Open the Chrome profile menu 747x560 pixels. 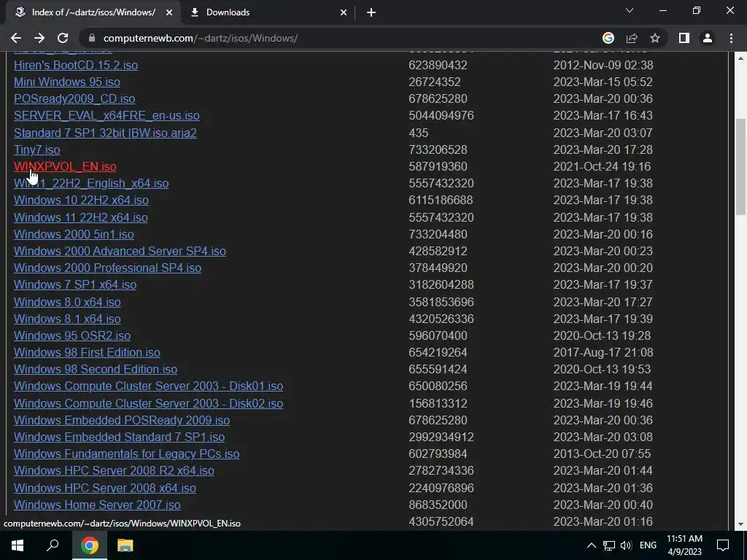[x=708, y=38]
